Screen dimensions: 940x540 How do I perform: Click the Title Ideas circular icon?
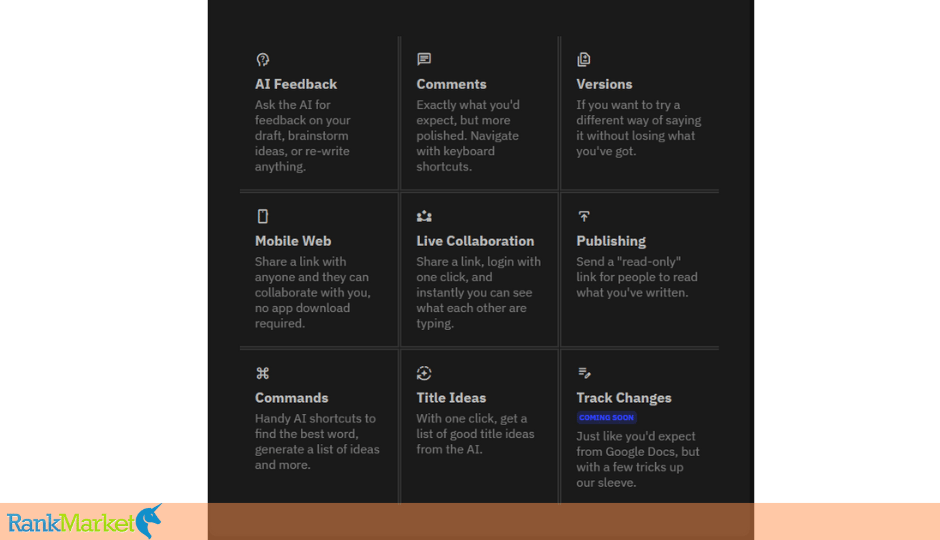point(424,373)
